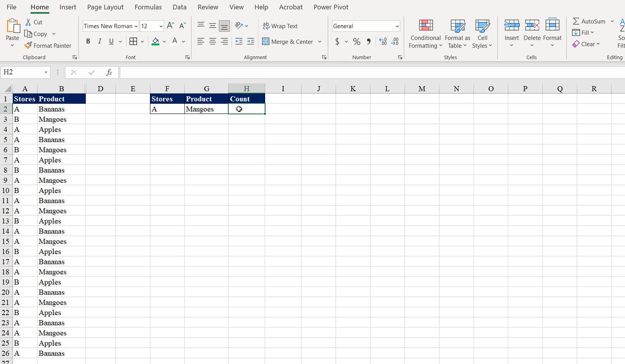625x364 pixels.
Task: Expand Merge & Center options arrow
Action: [319, 42]
